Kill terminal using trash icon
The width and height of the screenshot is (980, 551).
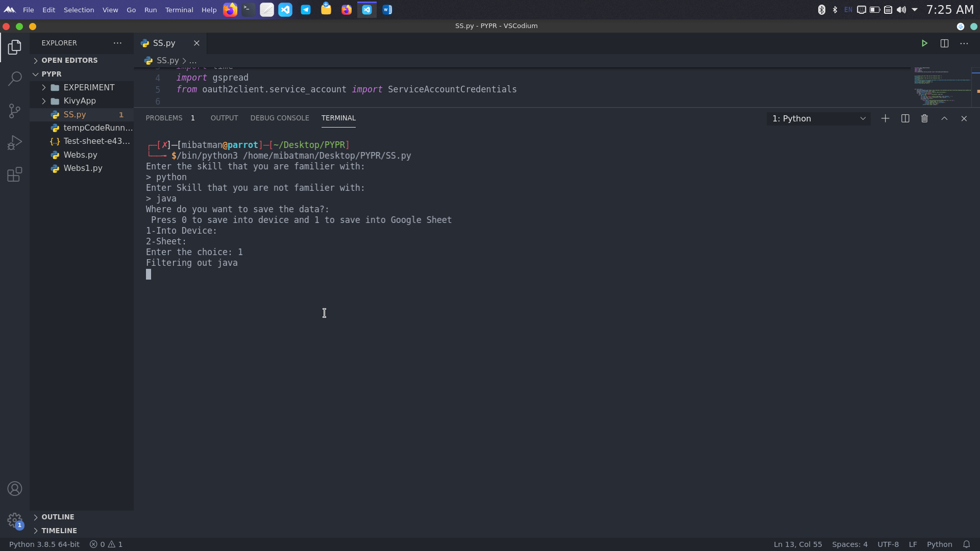pyautogui.click(x=924, y=118)
